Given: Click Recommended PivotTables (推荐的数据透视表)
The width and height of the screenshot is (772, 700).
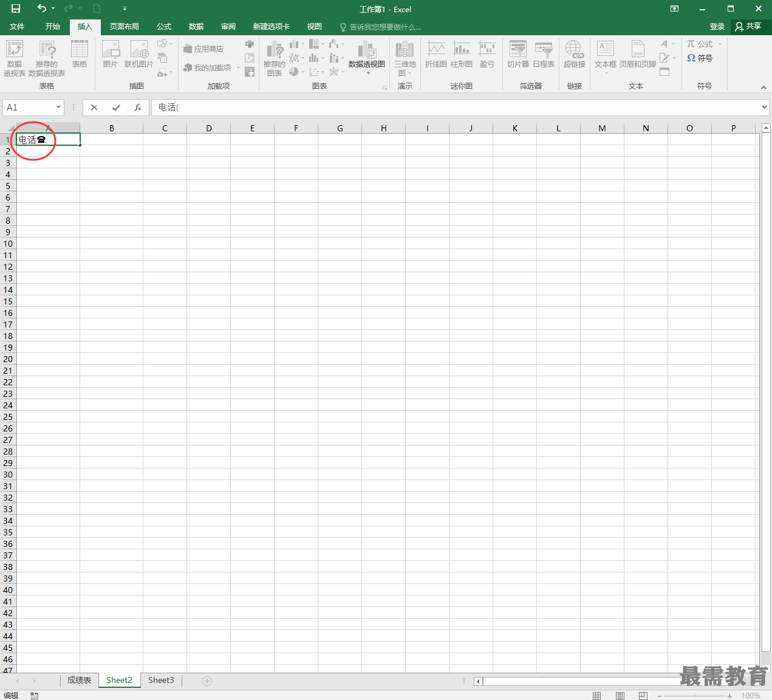Looking at the screenshot, I should (47, 58).
